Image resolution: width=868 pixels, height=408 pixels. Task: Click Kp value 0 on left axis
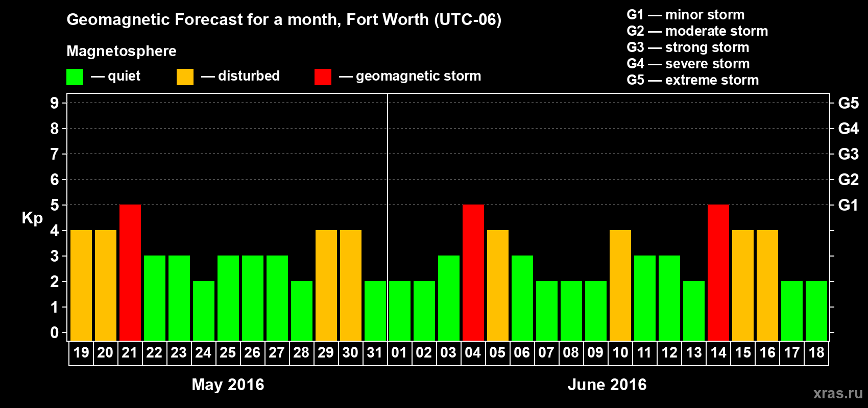click(x=55, y=333)
